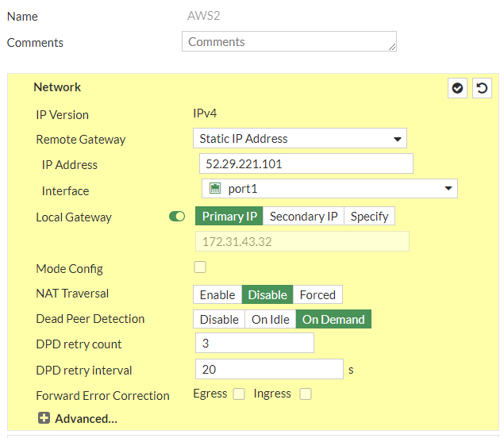This screenshot has width=504, height=438.
Task: Expand Advanced section with plus icon
Action: click(x=44, y=418)
